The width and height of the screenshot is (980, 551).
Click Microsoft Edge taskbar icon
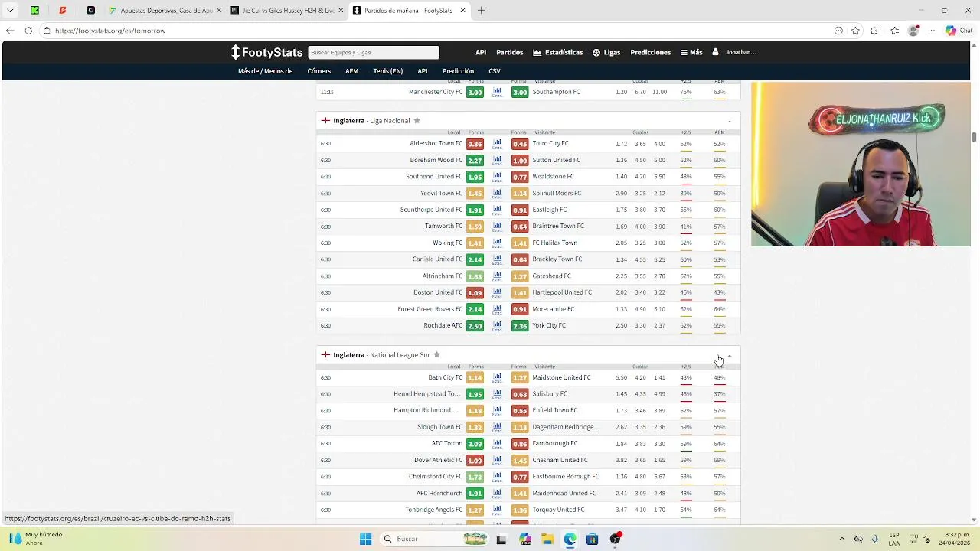click(x=570, y=539)
